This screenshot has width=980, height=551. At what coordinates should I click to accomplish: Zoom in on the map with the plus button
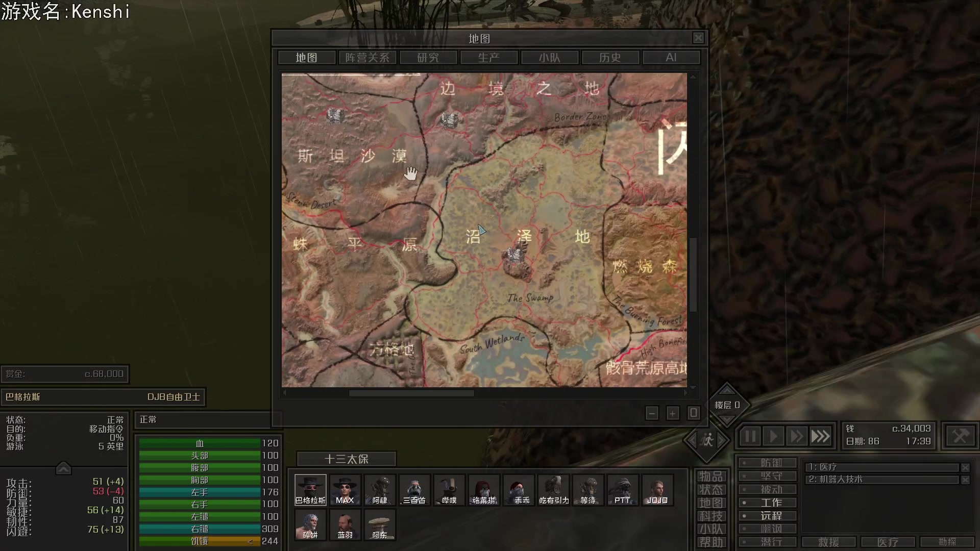tap(673, 414)
